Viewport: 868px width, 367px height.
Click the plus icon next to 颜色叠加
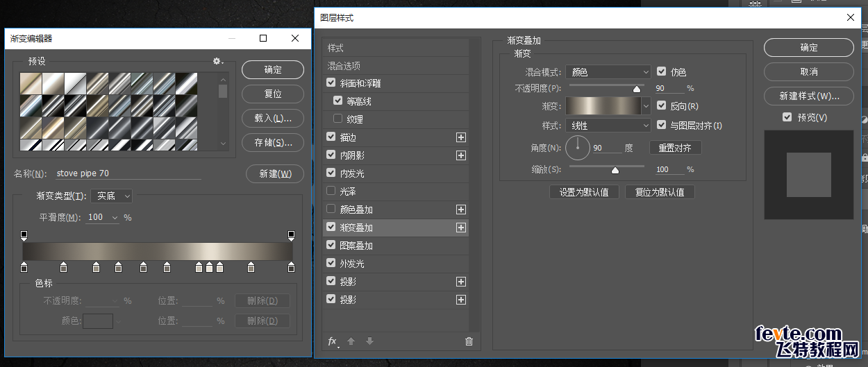click(460, 210)
